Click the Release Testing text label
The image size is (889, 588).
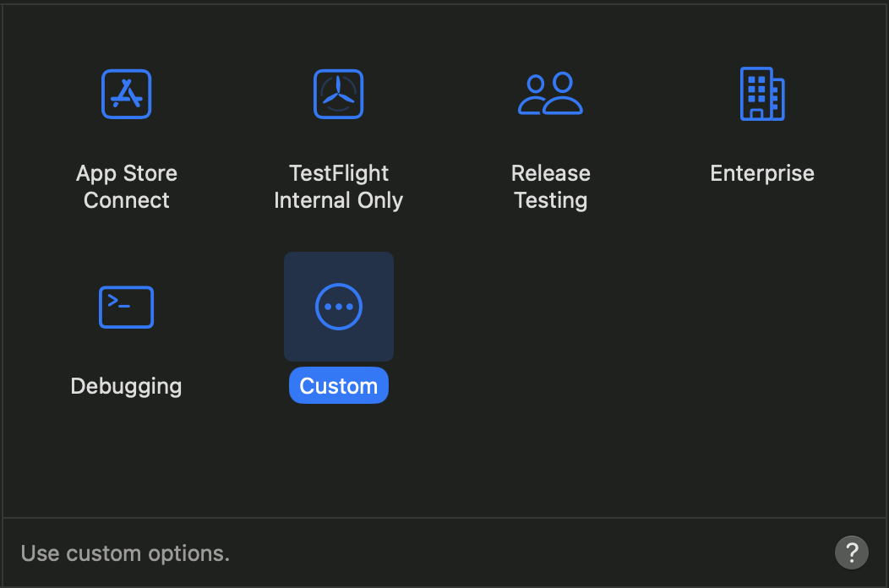point(550,187)
